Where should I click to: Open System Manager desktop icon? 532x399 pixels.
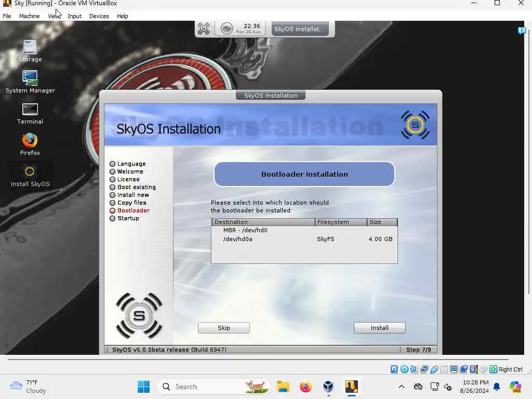tap(30, 82)
